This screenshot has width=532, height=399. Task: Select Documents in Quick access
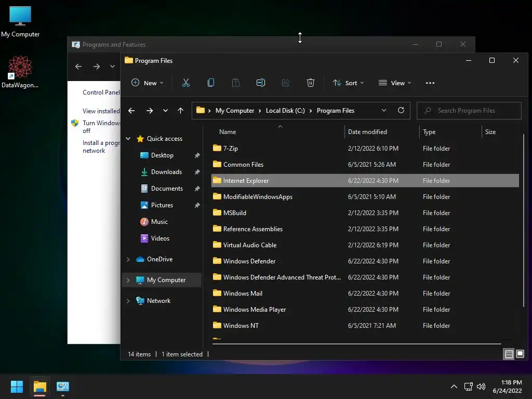coord(167,188)
